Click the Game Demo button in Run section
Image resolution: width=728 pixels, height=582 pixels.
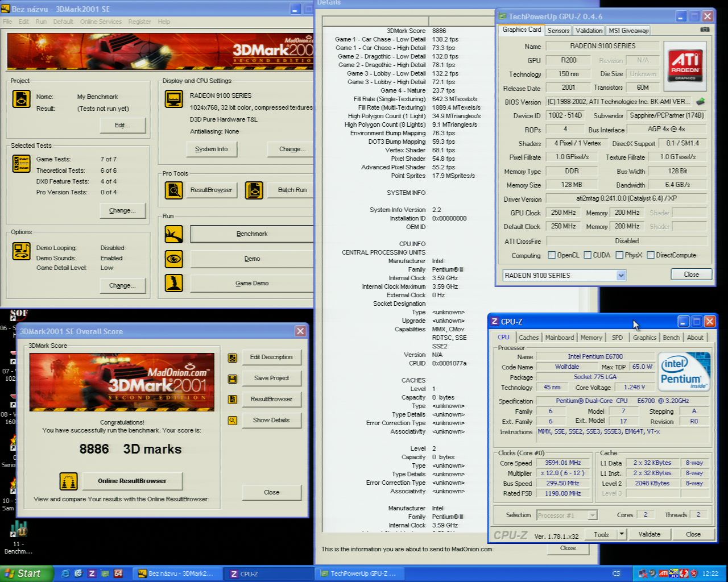coord(252,283)
